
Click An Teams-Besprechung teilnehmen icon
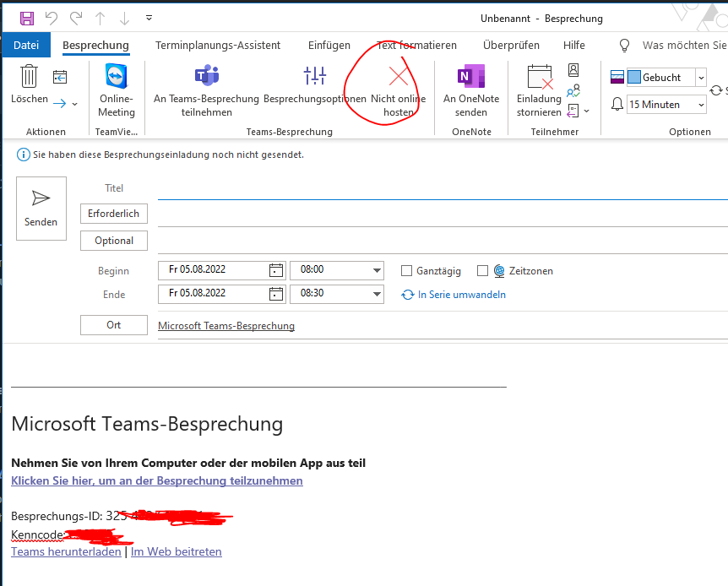coord(207,75)
